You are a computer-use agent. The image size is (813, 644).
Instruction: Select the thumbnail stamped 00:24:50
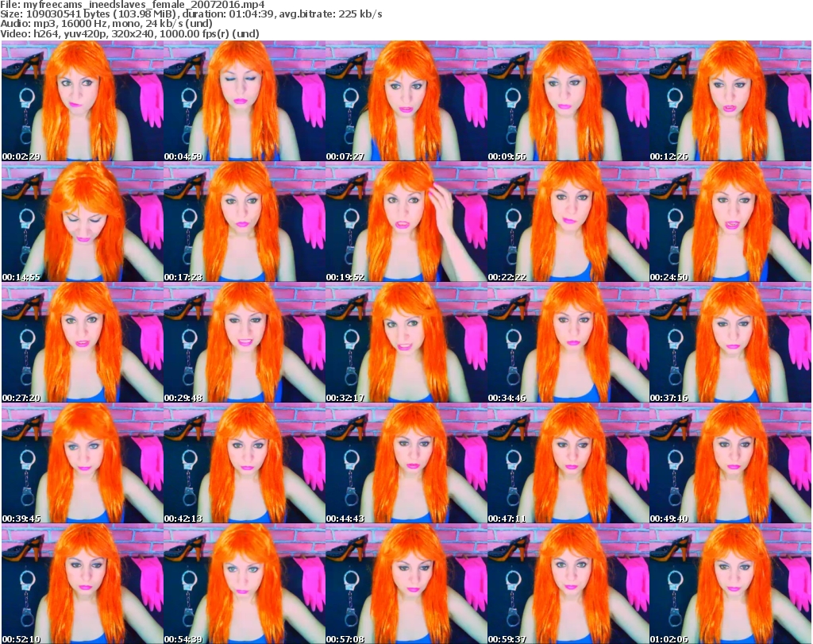point(730,222)
